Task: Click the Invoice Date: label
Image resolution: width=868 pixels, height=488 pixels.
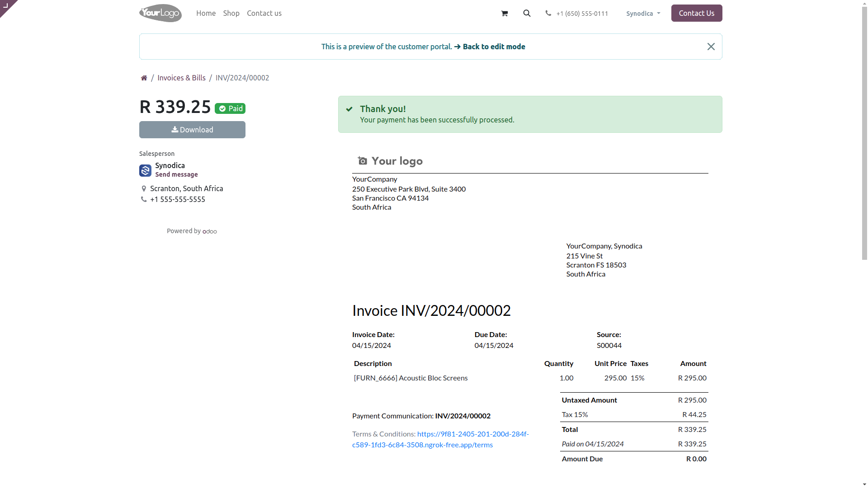Action: [x=373, y=334]
